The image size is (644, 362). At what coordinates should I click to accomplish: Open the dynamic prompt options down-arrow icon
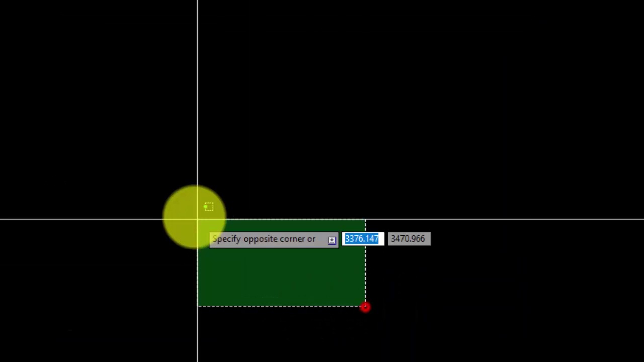(332, 240)
